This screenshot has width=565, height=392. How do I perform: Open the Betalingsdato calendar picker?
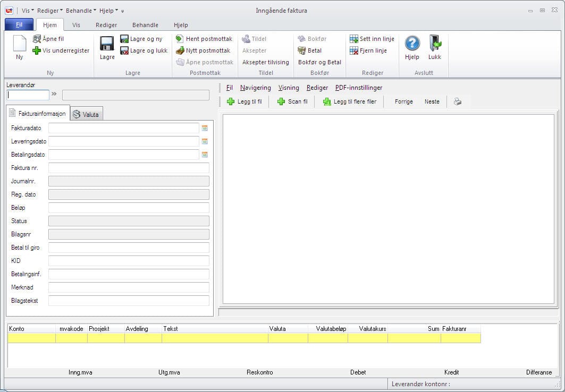click(x=205, y=155)
